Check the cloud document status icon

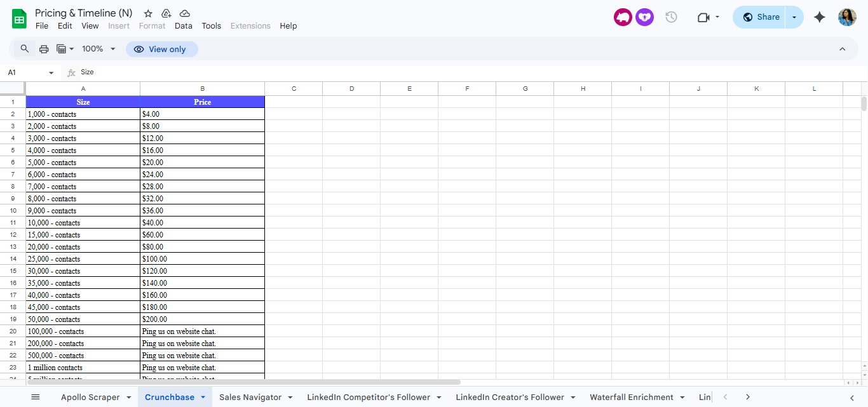coord(184,13)
